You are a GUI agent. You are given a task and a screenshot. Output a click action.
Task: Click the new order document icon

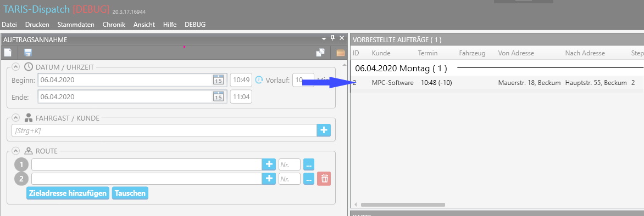click(8, 53)
